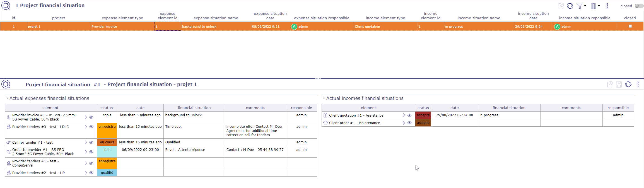Click the new item icon in list toolbar
The height and width of the screenshot is (188, 644).
coord(561,6)
